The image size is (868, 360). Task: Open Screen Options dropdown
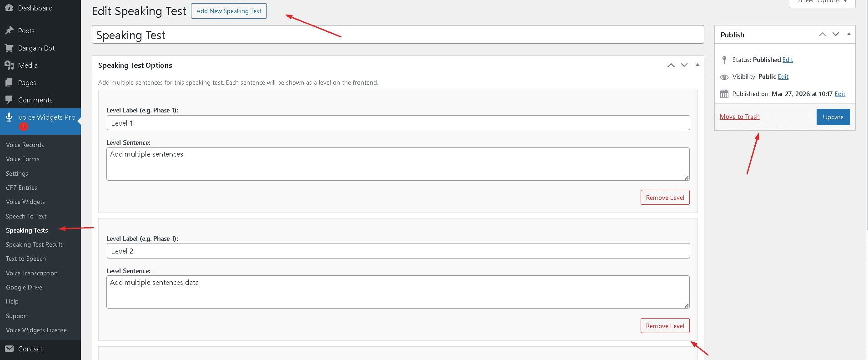(x=822, y=2)
